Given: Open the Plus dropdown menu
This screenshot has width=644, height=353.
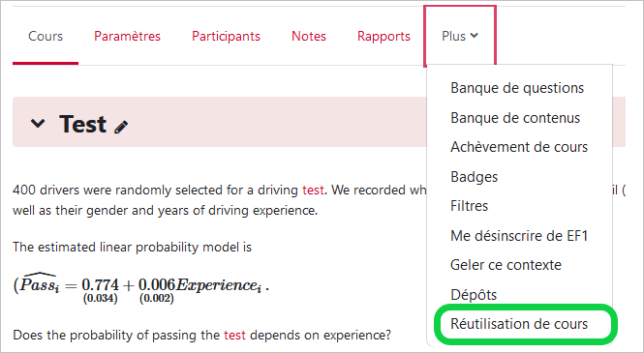Looking at the screenshot, I should click(x=460, y=36).
